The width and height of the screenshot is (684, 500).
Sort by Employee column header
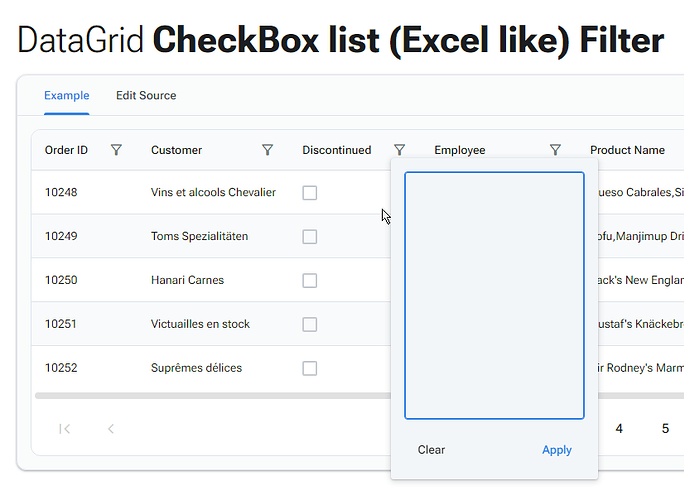tap(460, 150)
